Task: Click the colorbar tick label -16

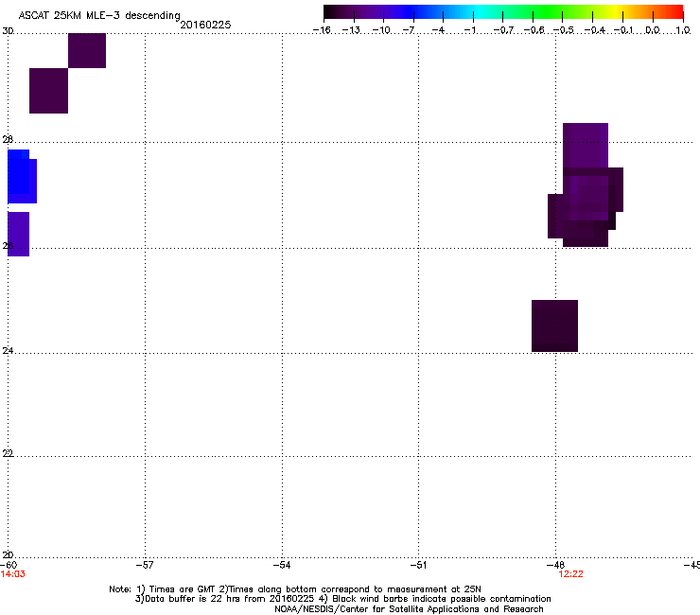Action: (322, 30)
